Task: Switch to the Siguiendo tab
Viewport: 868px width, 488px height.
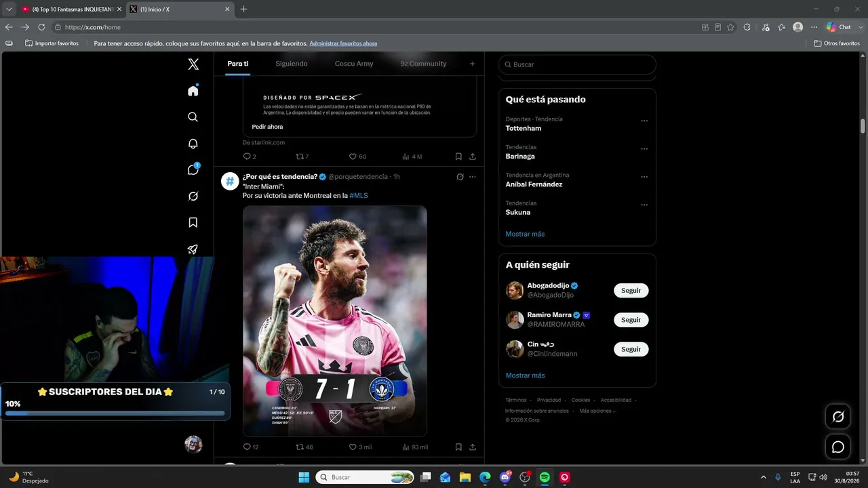Action: pyautogui.click(x=292, y=64)
